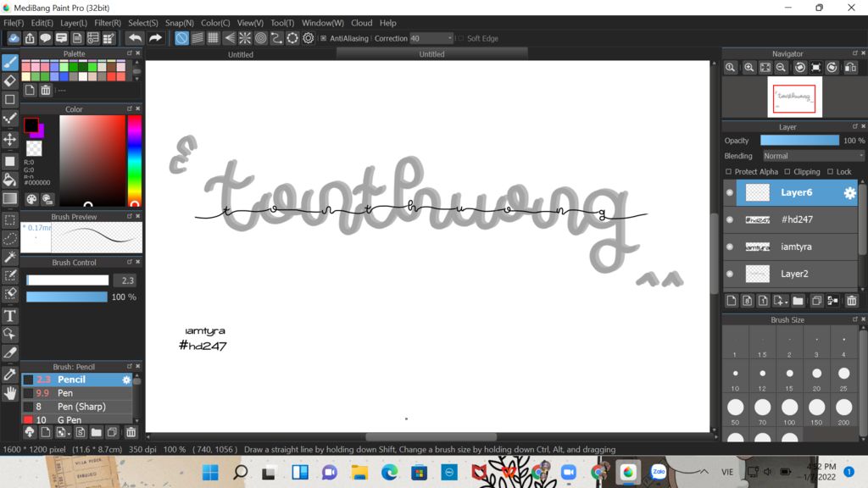Turn on the grid snap icon
Viewport: 868px width, 488px height.
tap(213, 38)
